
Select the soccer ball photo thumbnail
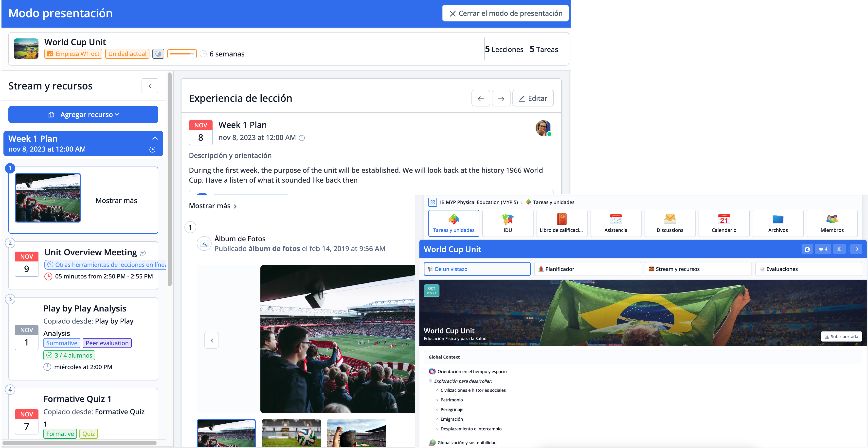pyautogui.click(x=291, y=433)
